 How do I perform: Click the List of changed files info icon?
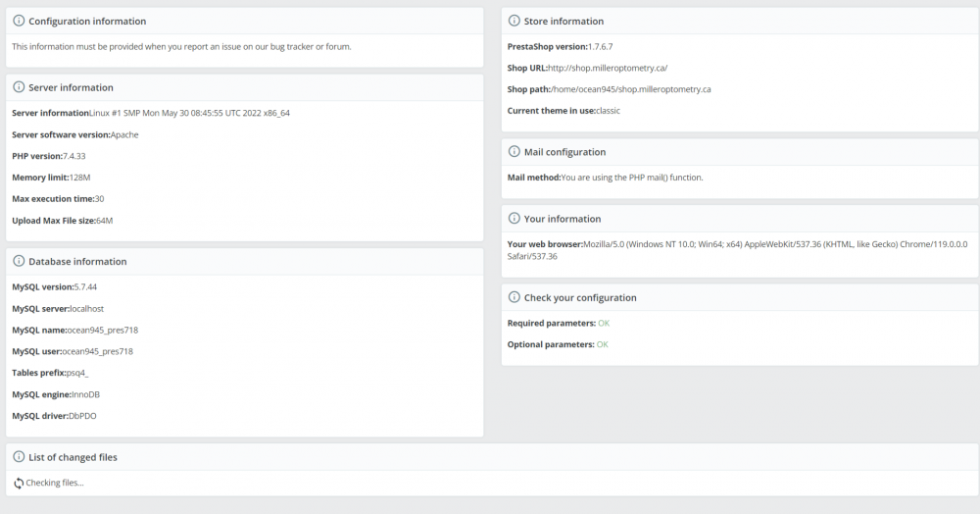point(20,457)
